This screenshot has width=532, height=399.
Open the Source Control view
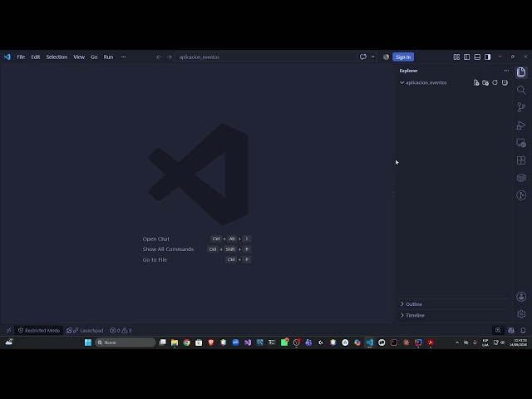[521, 107]
